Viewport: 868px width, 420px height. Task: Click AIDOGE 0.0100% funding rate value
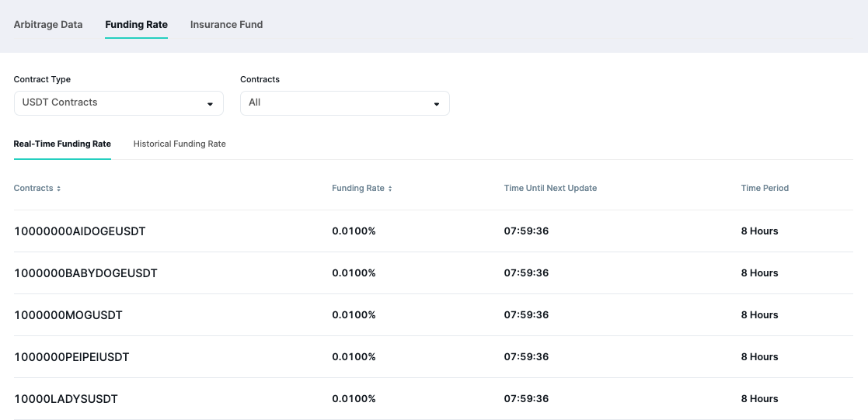354,231
